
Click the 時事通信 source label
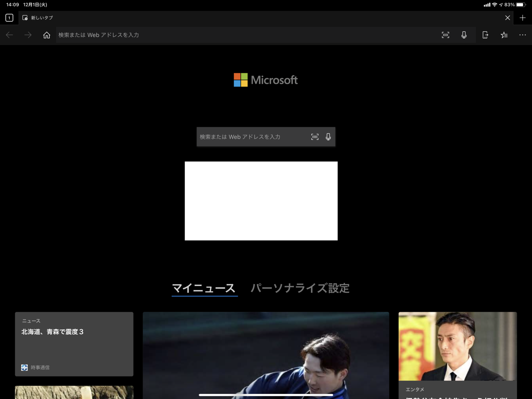(x=40, y=367)
